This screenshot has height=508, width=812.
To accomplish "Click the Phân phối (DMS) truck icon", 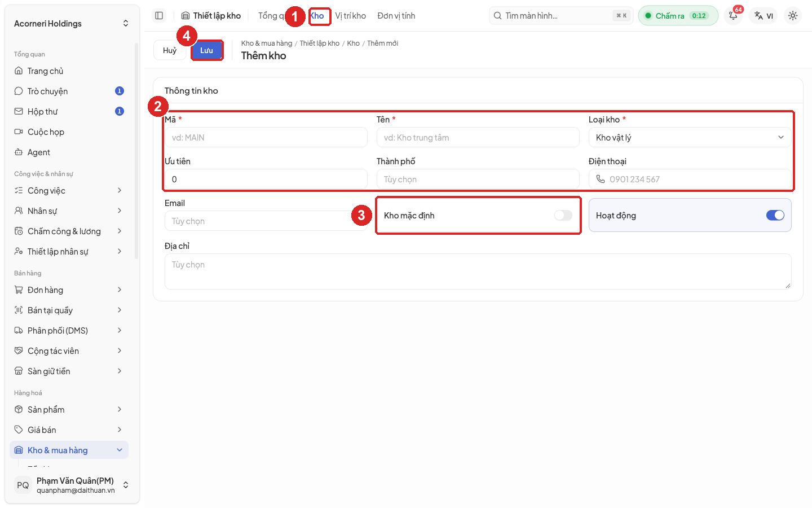I will (x=19, y=331).
